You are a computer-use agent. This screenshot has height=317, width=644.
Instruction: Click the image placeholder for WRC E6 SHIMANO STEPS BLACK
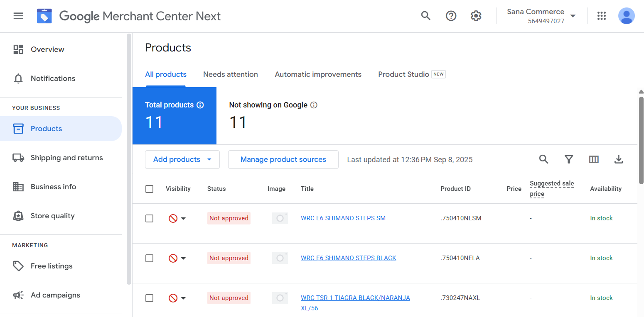point(280,258)
